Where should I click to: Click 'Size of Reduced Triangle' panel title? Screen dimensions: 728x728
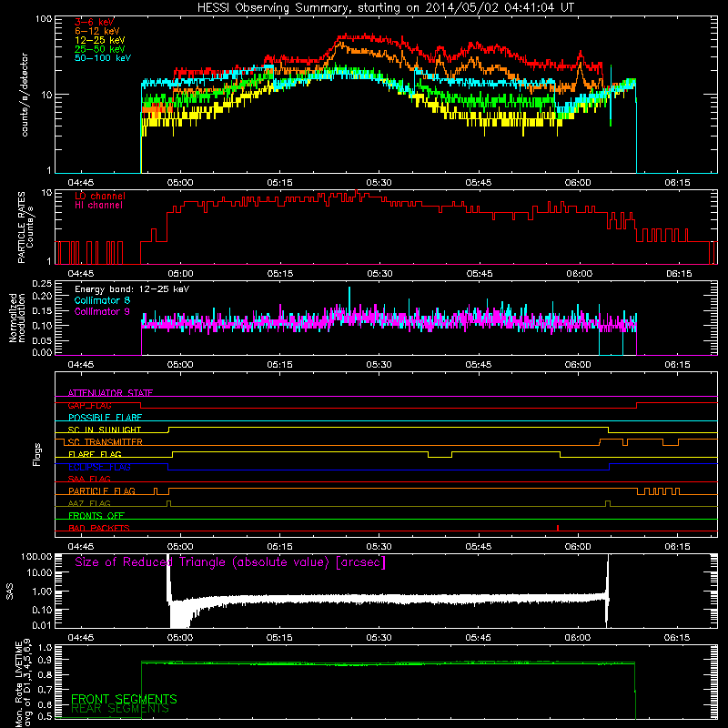tap(230, 562)
